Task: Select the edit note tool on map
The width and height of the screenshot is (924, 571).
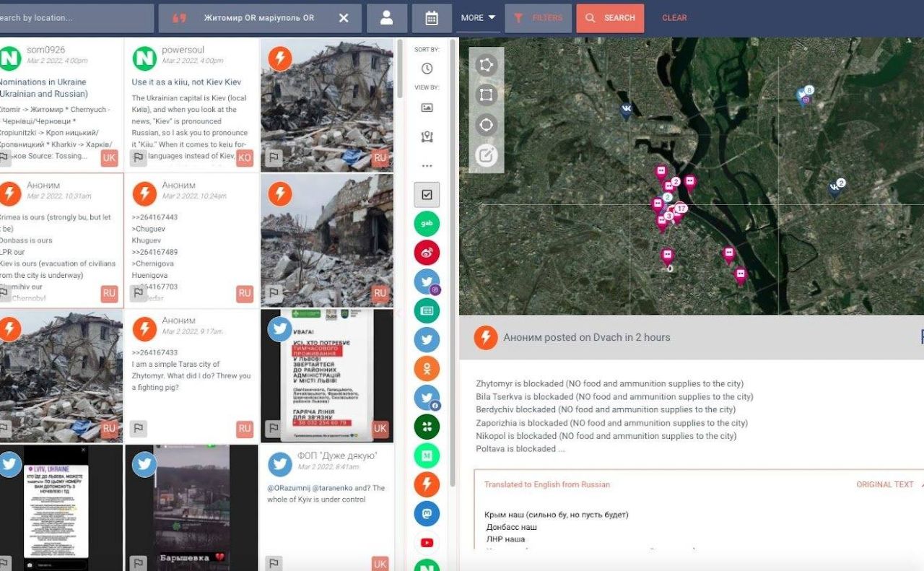Action: pos(487,155)
